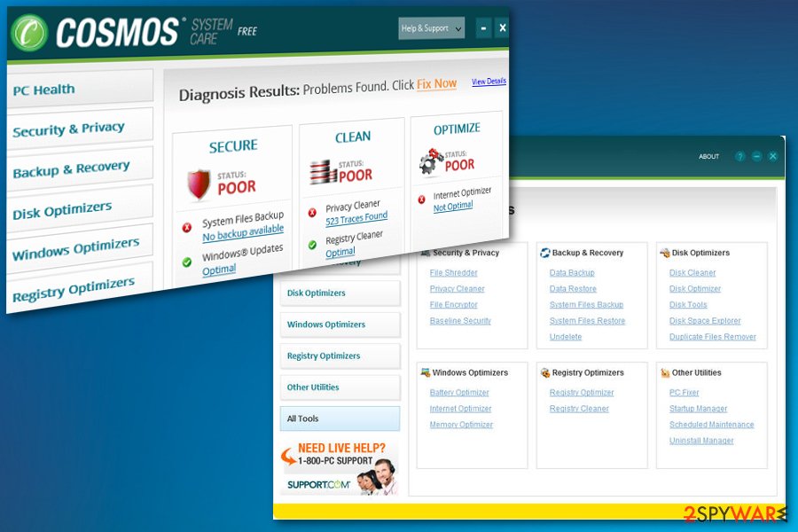Click the gears icon under OPTIMIZE
Screen dimensions: 798x532
[x=431, y=160]
